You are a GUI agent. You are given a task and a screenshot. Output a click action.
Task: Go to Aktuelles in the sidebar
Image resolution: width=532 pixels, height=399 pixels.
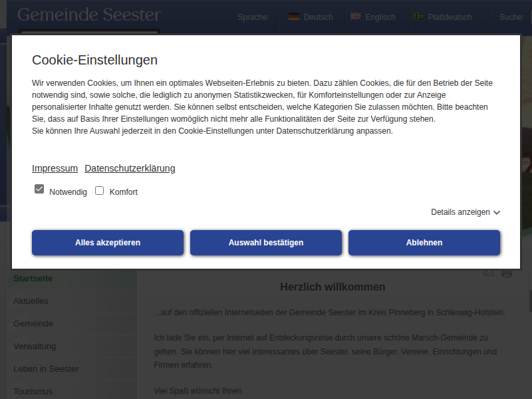(x=31, y=301)
